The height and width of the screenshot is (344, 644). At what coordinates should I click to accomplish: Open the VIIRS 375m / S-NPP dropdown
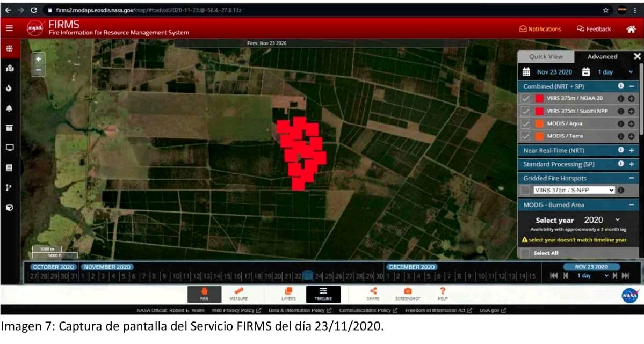(x=574, y=190)
